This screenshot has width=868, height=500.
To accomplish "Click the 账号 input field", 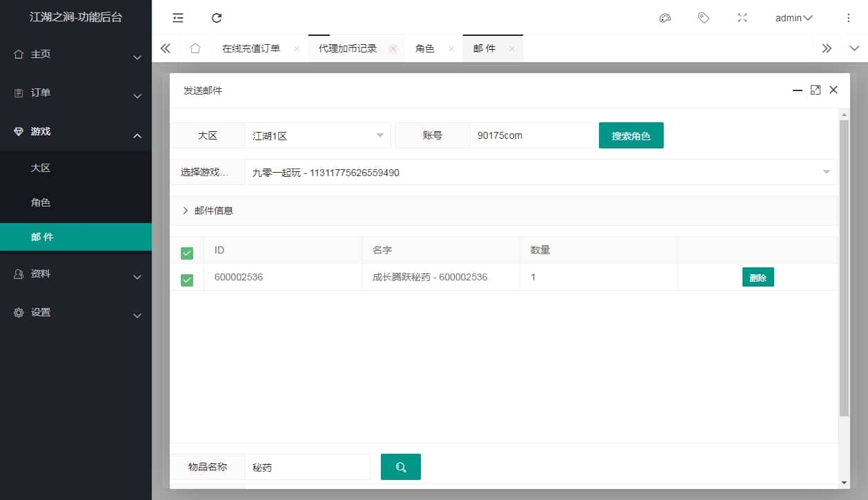I will (531, 136).
